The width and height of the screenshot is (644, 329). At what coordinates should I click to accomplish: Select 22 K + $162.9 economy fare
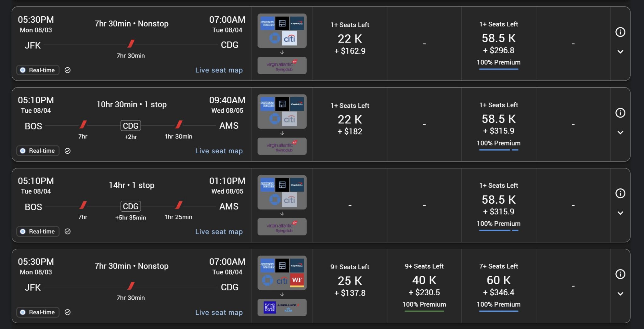(x=350, y=43)
